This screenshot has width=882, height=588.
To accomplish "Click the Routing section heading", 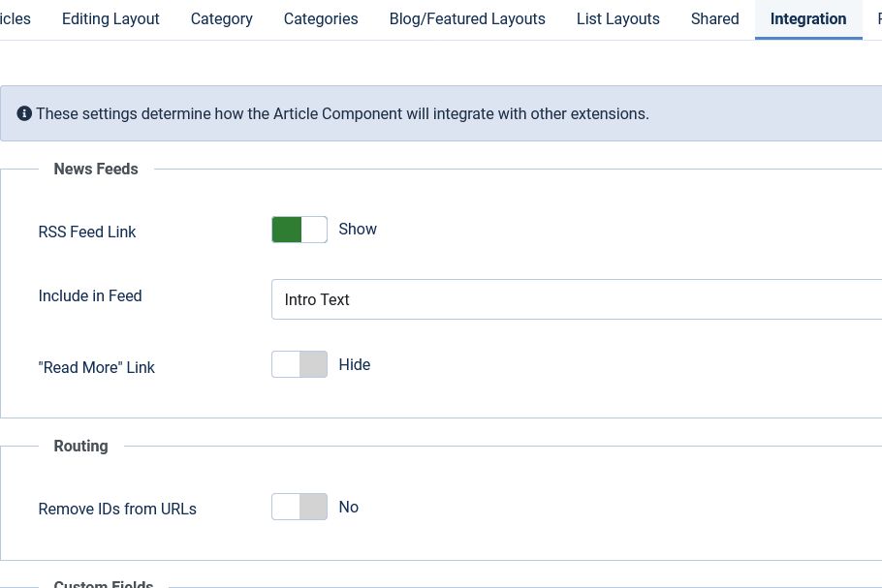I will pyautogui.click(x=80, y=446).
